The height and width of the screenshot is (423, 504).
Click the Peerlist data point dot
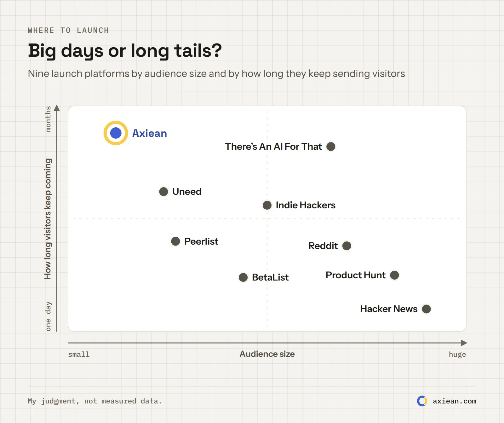[175, 241]
